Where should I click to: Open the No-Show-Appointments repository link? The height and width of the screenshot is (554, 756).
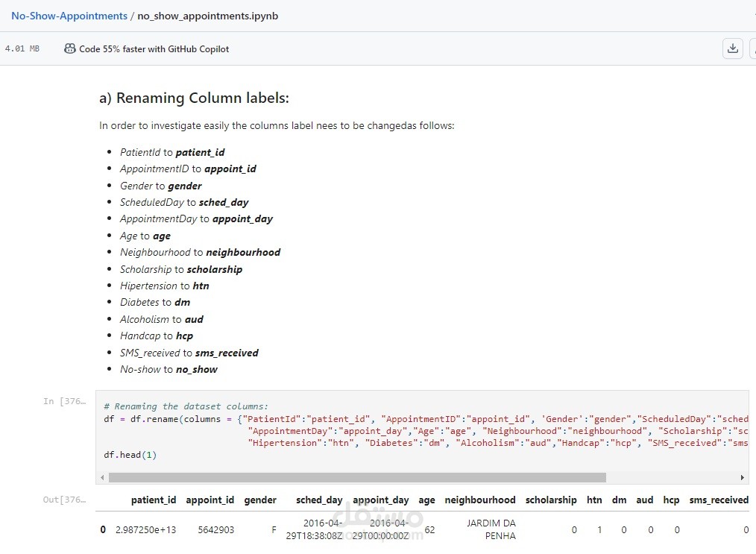click(x=69, y=16)
